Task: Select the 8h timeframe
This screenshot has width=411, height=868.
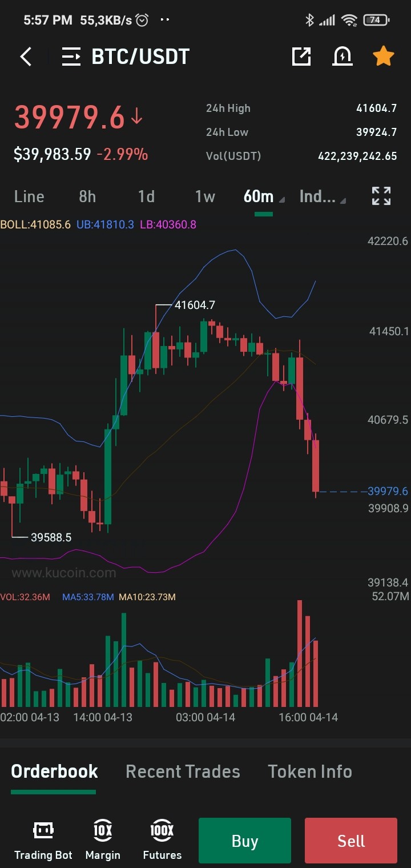Action: pyautogui.click(x=87, y=196)
